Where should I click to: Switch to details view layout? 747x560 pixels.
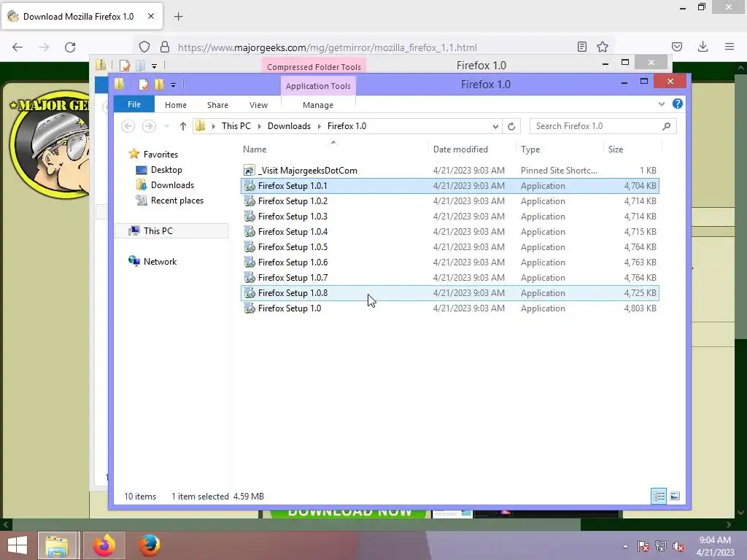point(659,496)
